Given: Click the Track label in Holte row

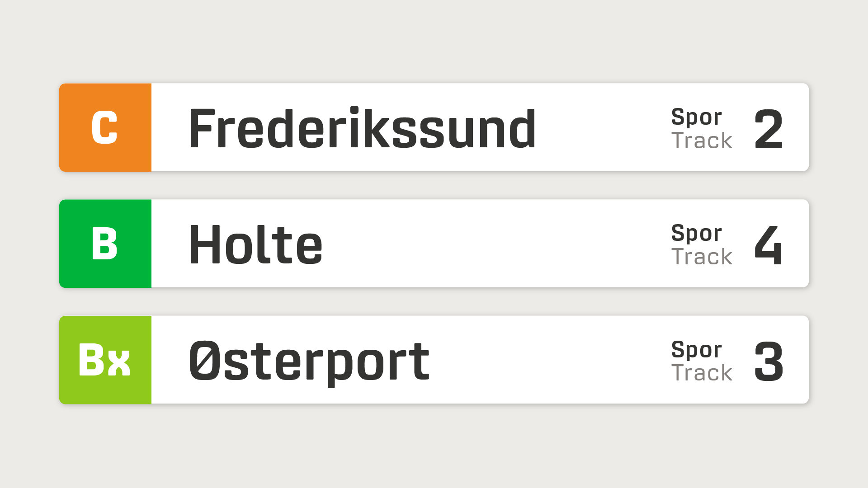Looking at the screenshot, I should tap(702, 257).
